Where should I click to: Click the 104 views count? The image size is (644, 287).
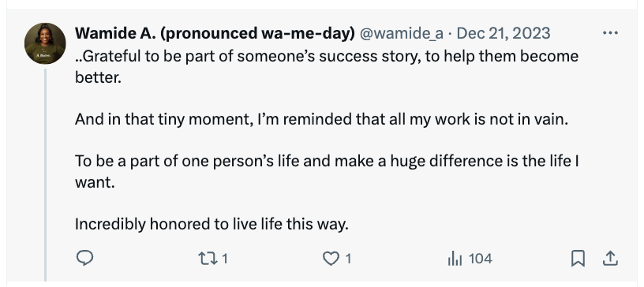[480, 259]
